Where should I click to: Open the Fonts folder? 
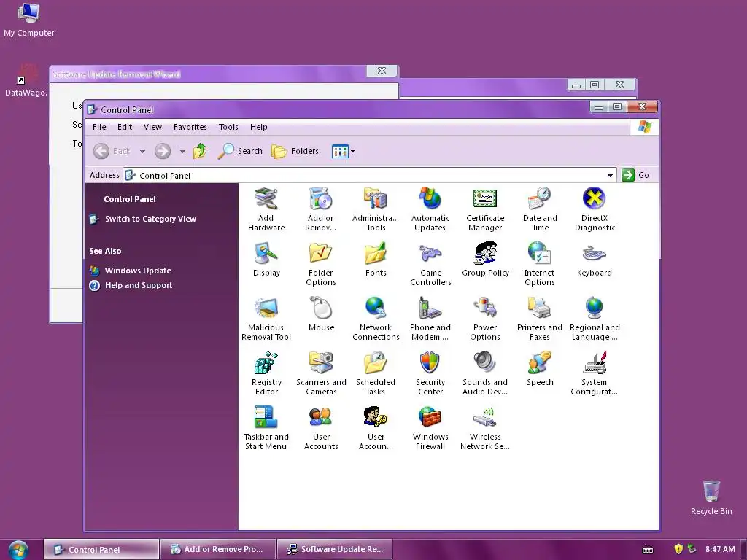[x=376, y=260]
